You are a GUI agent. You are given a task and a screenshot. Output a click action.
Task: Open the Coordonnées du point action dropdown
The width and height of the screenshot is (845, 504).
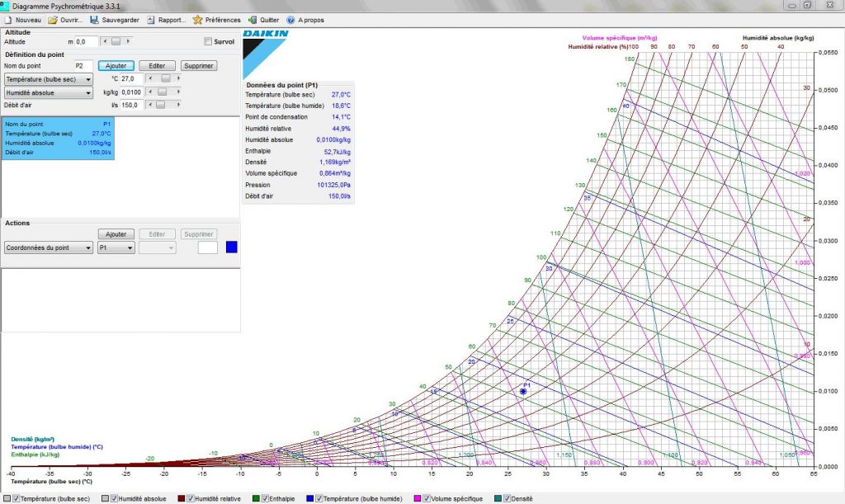49,247
